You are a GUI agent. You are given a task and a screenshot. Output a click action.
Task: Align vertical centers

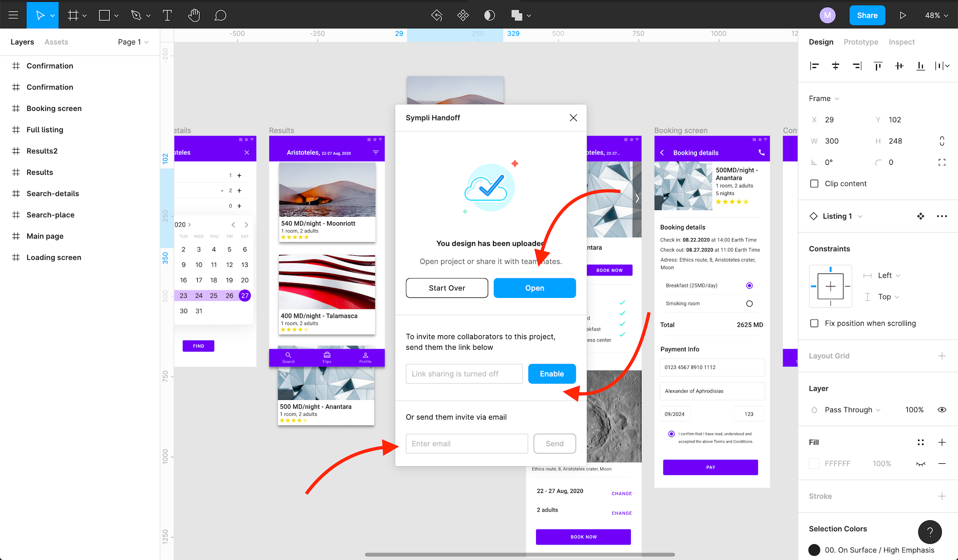pyautogui.click(x=899, y=66)
